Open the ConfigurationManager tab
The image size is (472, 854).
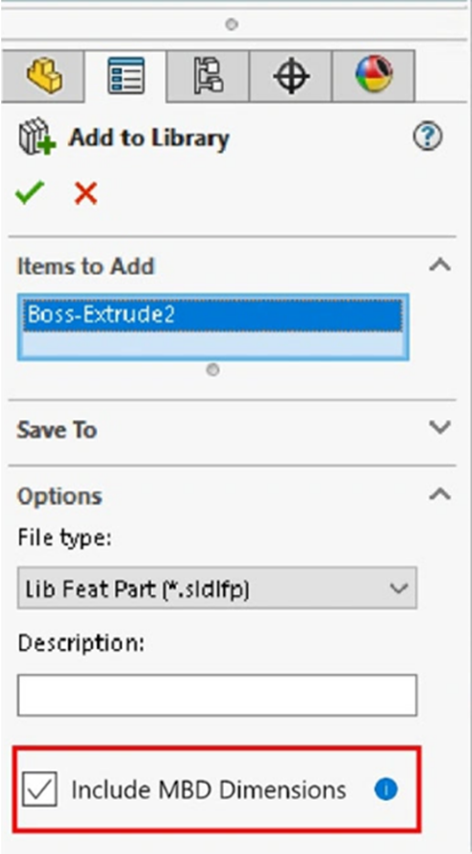tap(208, 76)
